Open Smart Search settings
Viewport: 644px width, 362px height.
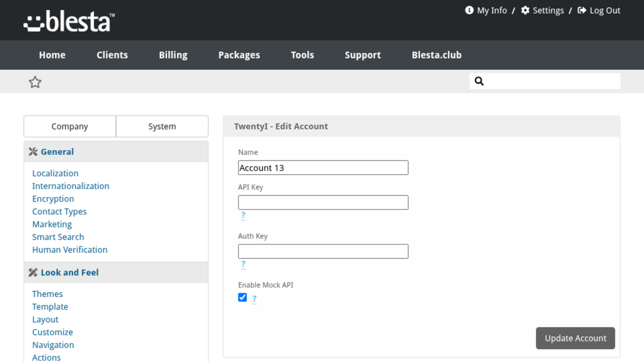click(58, 237)
